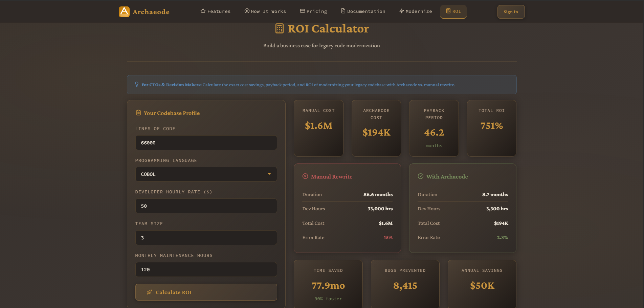Viewport: 644px width, 308px height.
Task: Click the '2.3%' Archaeode error rate
Action: point(503,237)
